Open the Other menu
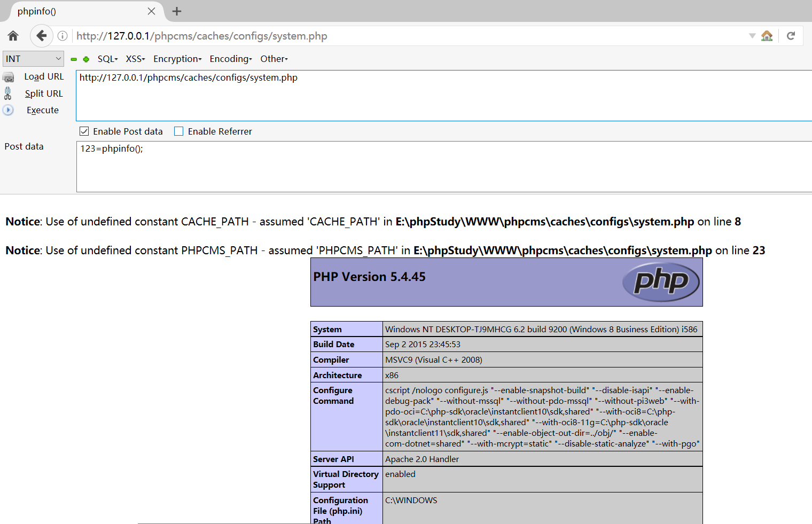 274,59
